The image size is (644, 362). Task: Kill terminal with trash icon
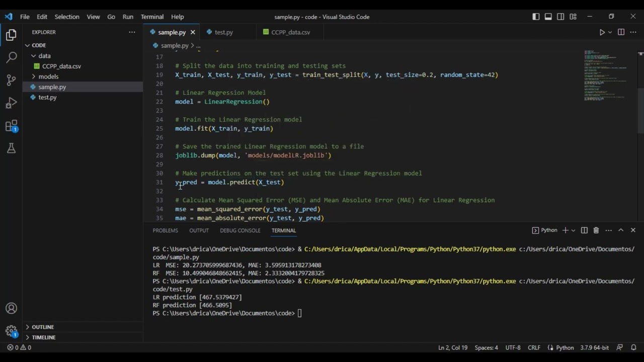596,230
